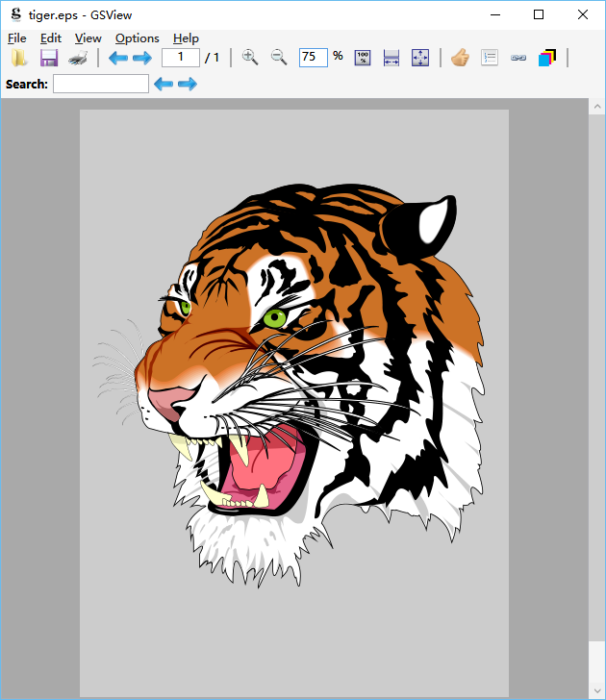Click the Open file folder icon
Screen dimensions: 606x700
pos(19,58)
